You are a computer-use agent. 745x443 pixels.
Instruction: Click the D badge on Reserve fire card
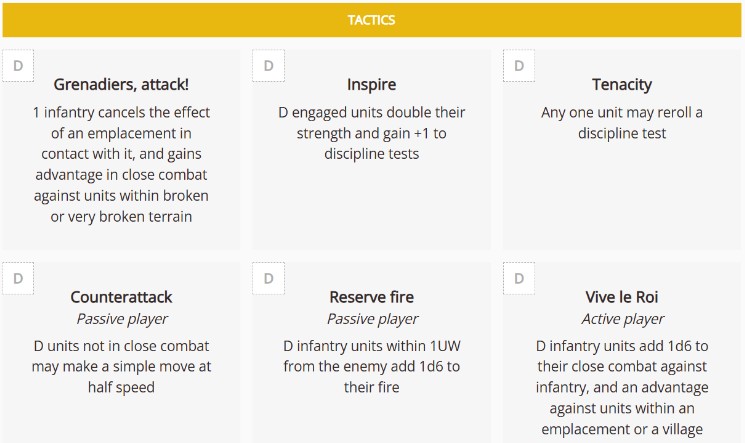268,278
